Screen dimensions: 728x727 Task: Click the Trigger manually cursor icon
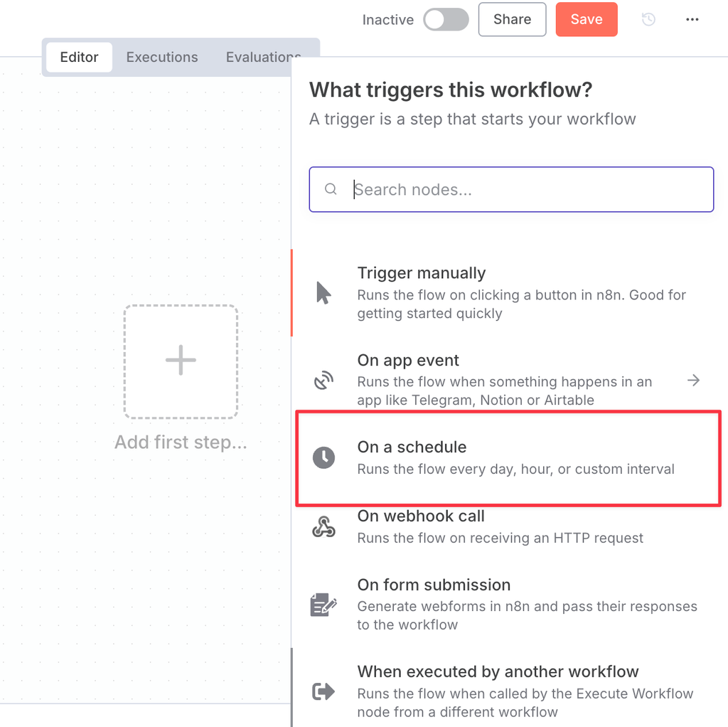pos(323,292)
